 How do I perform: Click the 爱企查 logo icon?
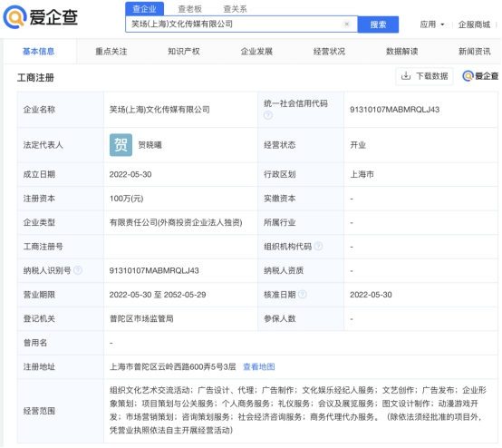pos(14,17)
